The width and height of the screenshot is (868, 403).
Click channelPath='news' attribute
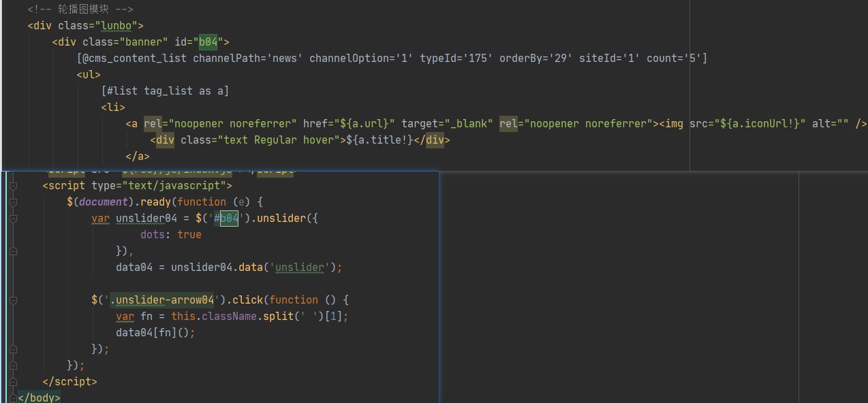tap(248, 59)
